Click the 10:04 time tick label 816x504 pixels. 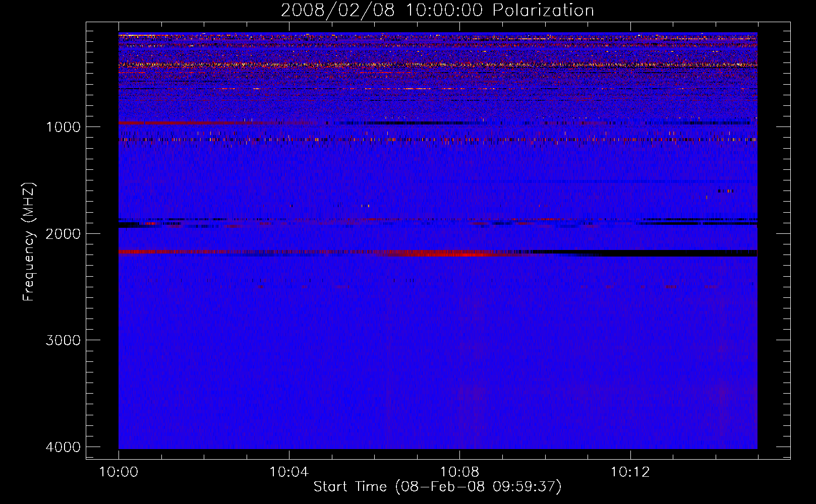coord(289,472)
